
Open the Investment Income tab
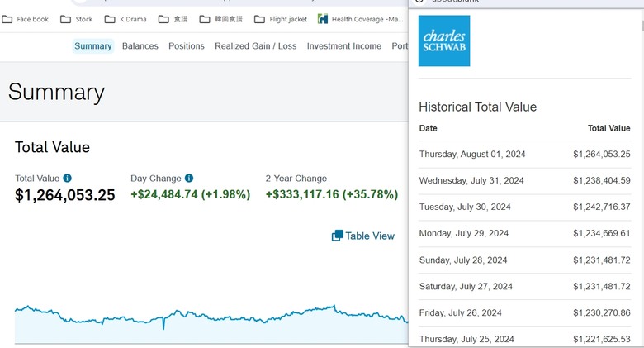[x=344, y=46]
